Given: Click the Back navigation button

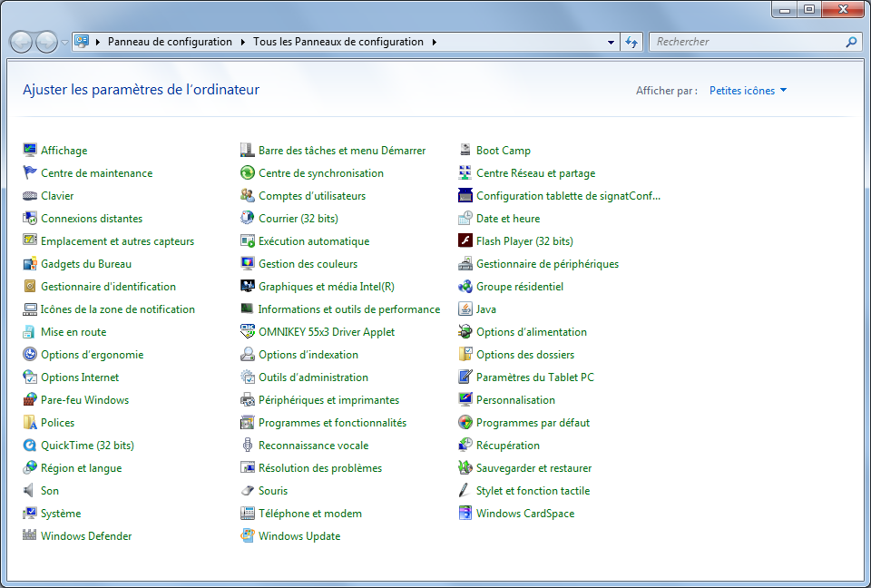Looking at the screenshot, I should pos(21,43).
